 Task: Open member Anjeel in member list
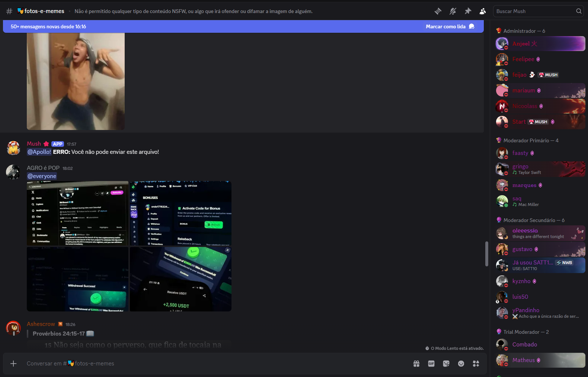coord(540,44)
